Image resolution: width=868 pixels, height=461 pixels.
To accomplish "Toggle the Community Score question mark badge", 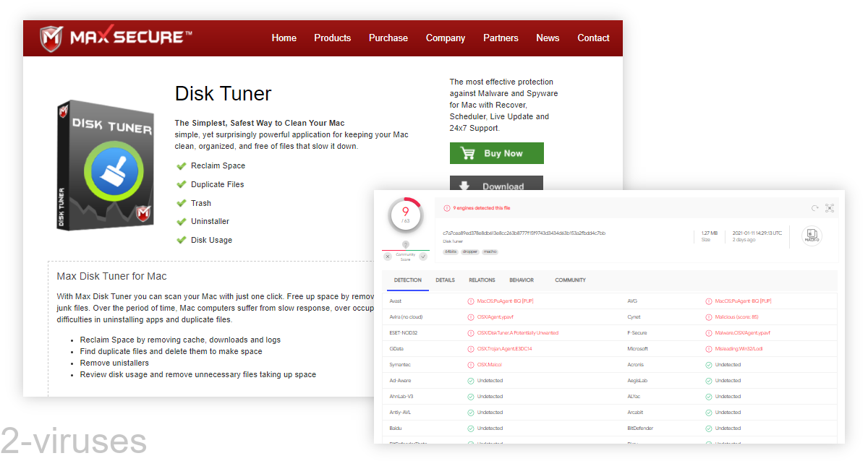I will (405, 244).
